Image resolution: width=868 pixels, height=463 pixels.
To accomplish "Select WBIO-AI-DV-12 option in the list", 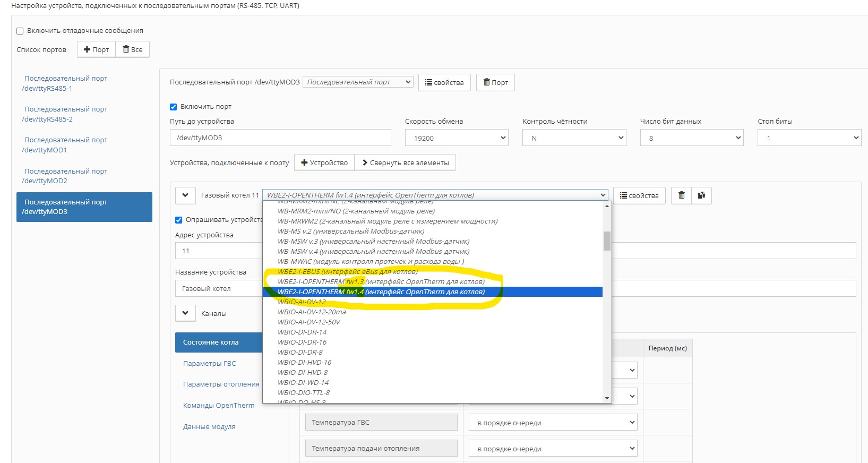I will point(433,302).
